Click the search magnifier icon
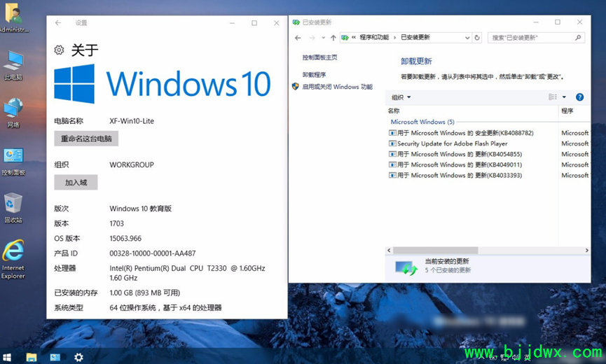Viewport: 606px width, 364px height. (x=578, y=37)
